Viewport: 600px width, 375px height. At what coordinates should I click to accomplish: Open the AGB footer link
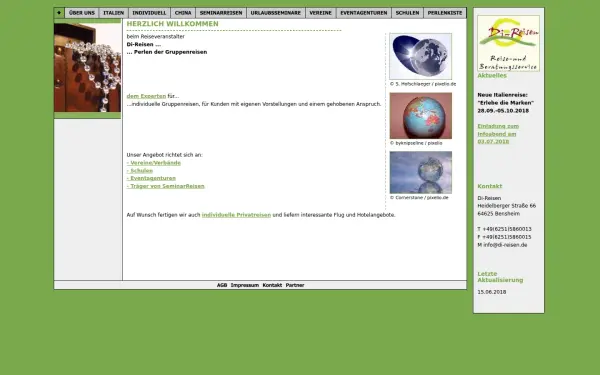pyautogui.click(x=222, y=285)
